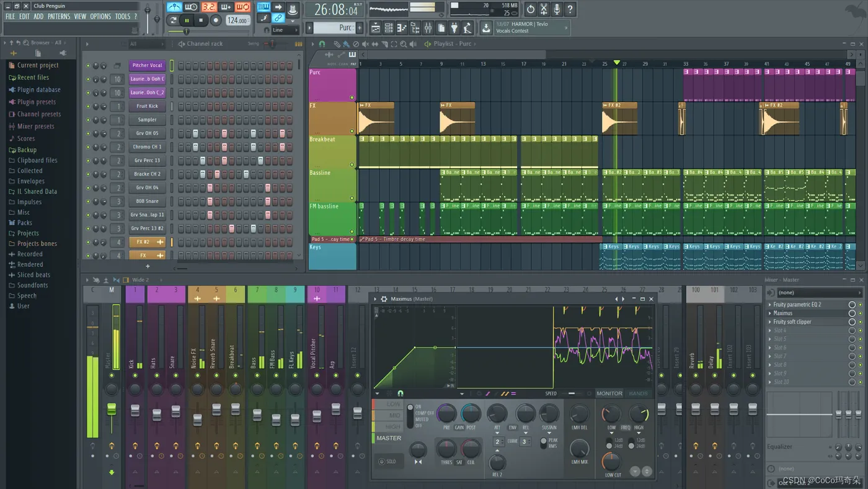The image size is (868, 489).
Task: Select the playlist Delete tool
Action: [356, 44]
